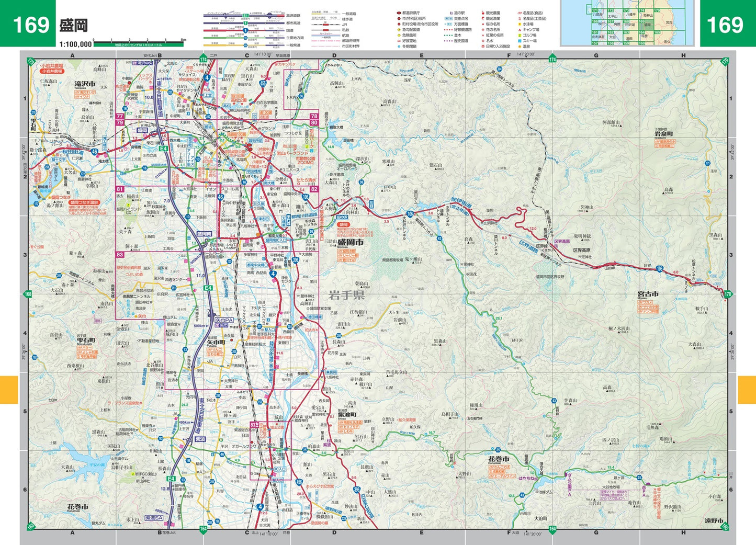Image resolution: width=756 pixels, height=545 pixels.
Task: Open detail map 78 pink label
Action: 314,117
